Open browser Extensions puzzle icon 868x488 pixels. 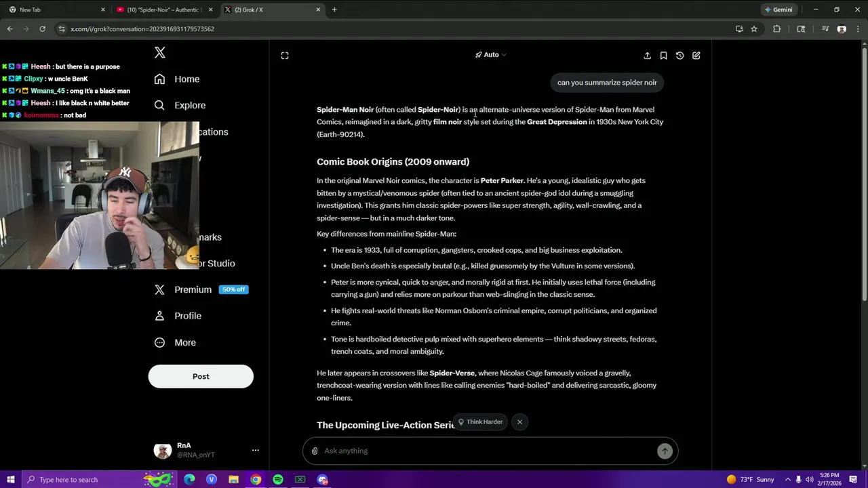777,29
